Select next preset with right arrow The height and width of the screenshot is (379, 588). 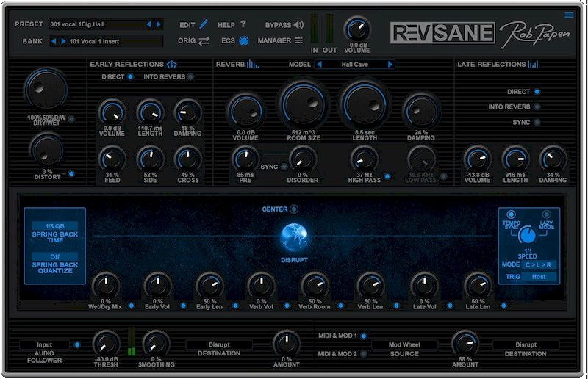[159, 24]
